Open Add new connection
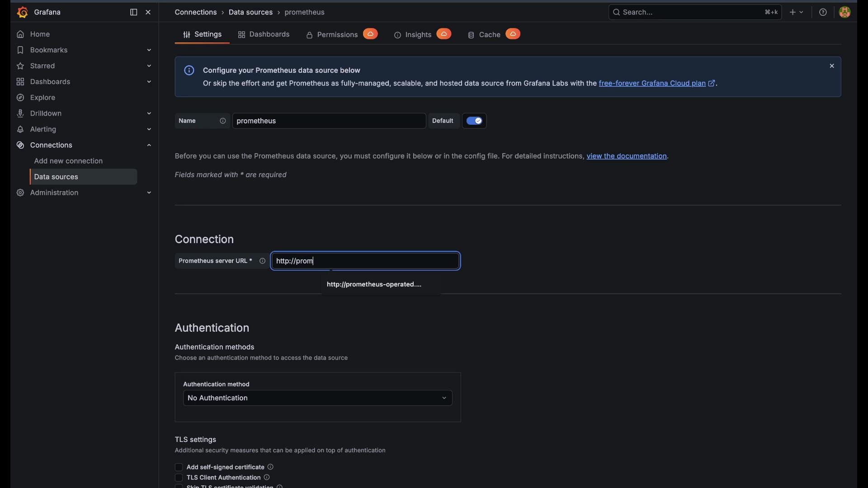Screen dimensions: 868x488 tap(69, 161)
